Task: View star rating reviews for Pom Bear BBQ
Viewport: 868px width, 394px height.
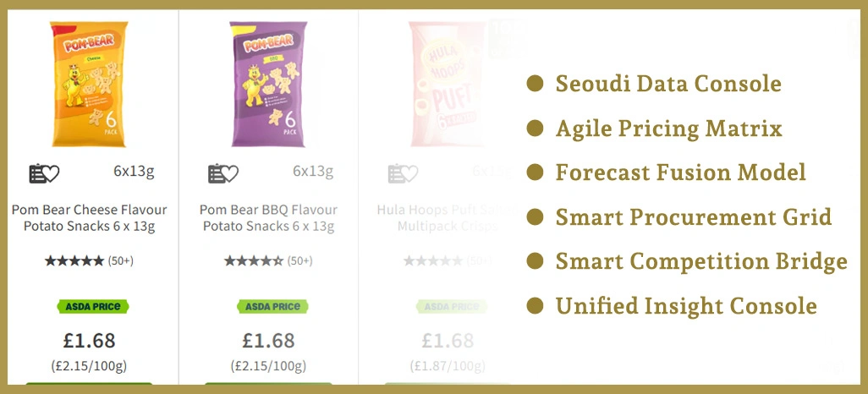Action: [x=268, y=260]
